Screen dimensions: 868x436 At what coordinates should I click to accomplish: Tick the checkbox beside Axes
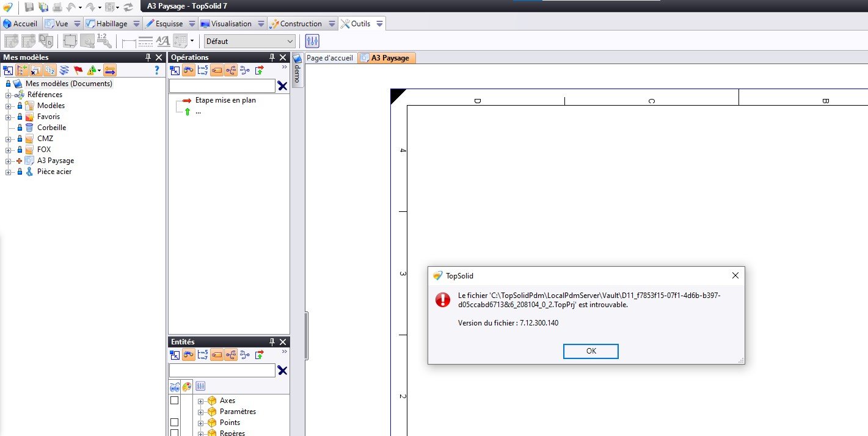pos(174,401)
